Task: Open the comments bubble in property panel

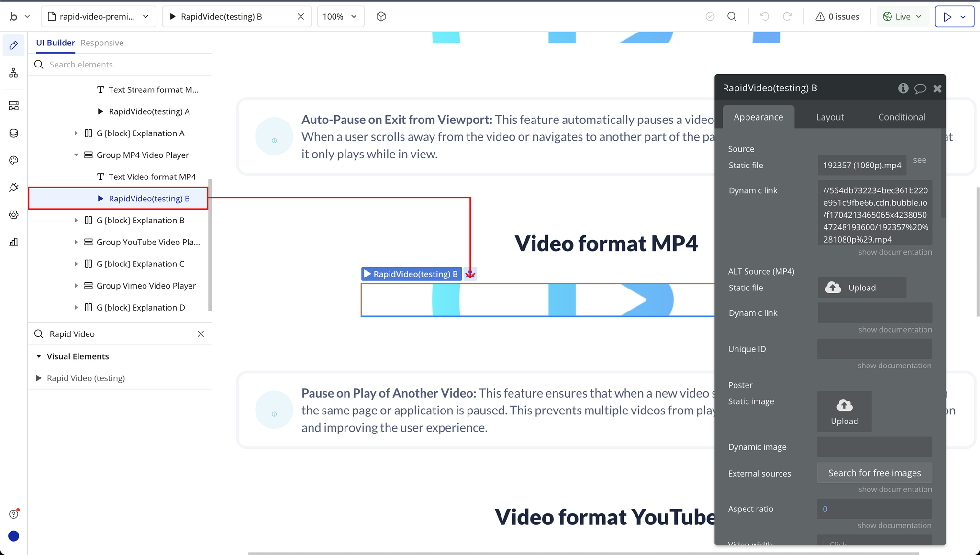Action: tap(920, 89)
